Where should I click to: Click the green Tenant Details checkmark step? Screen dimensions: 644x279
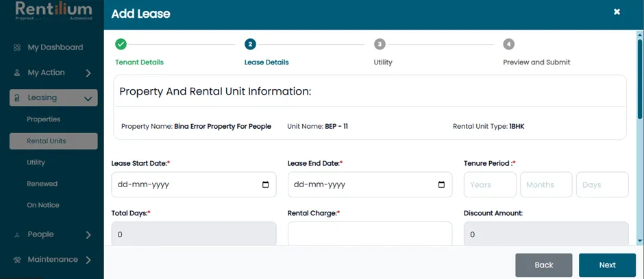121,44
